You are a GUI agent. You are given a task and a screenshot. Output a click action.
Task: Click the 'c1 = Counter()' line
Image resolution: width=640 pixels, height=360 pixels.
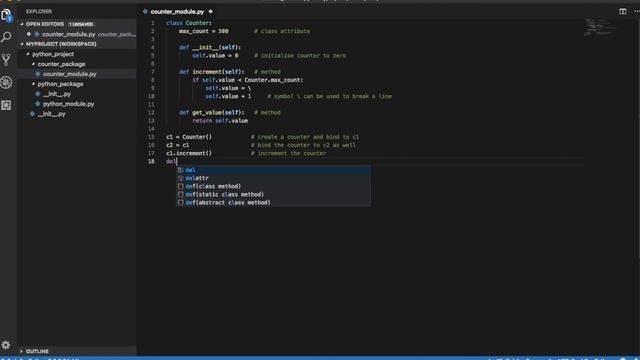coord(189,137)
